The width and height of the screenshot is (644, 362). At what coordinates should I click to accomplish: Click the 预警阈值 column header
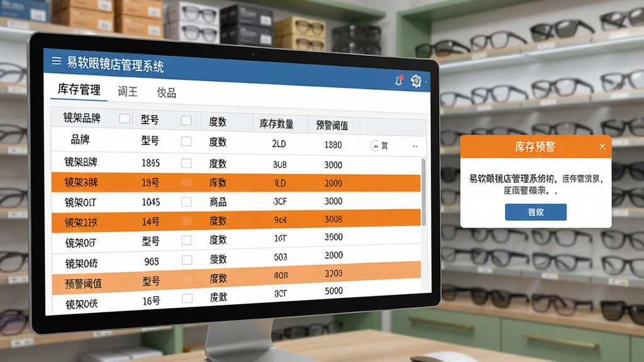tap(332, 125)
